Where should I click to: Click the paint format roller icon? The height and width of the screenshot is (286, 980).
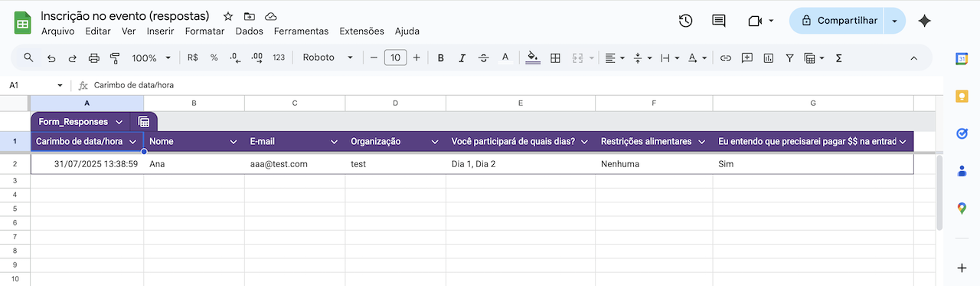click(x=116, y=58)
